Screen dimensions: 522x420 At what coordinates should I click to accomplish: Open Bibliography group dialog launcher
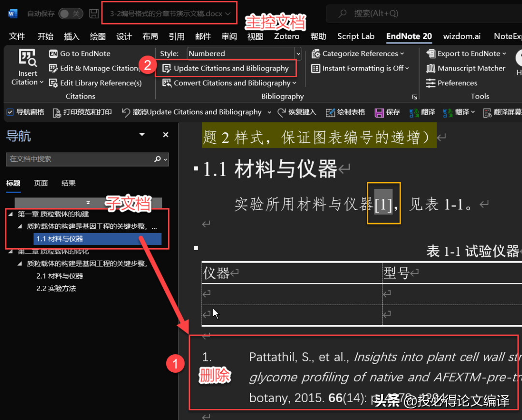click(x=415, y=97)
